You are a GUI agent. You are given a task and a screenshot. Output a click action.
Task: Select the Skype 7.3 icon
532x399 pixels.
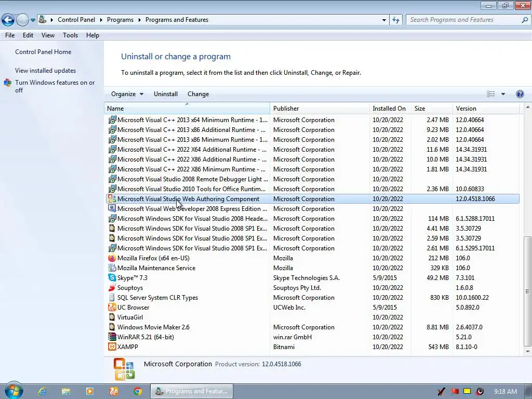point(112,278)
